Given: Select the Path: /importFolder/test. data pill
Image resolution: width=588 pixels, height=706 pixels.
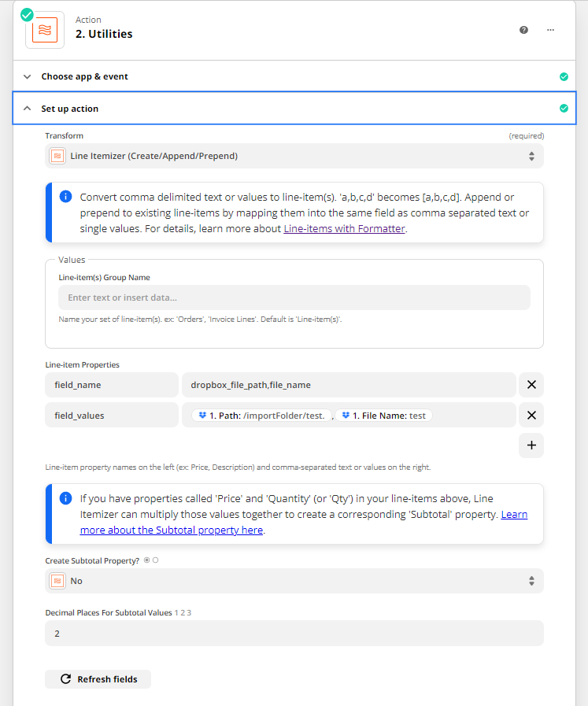Looking at the screenshot, I should (261, 416).
